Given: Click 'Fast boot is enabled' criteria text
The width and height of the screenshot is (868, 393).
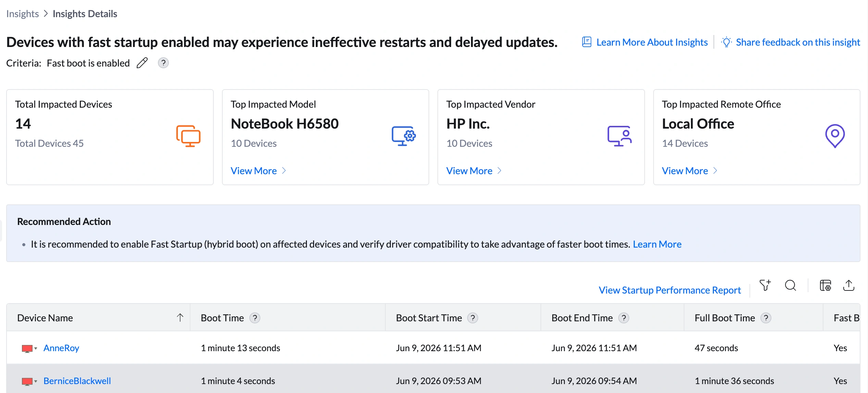Looking at the screenshot, I should pos(88,63).
